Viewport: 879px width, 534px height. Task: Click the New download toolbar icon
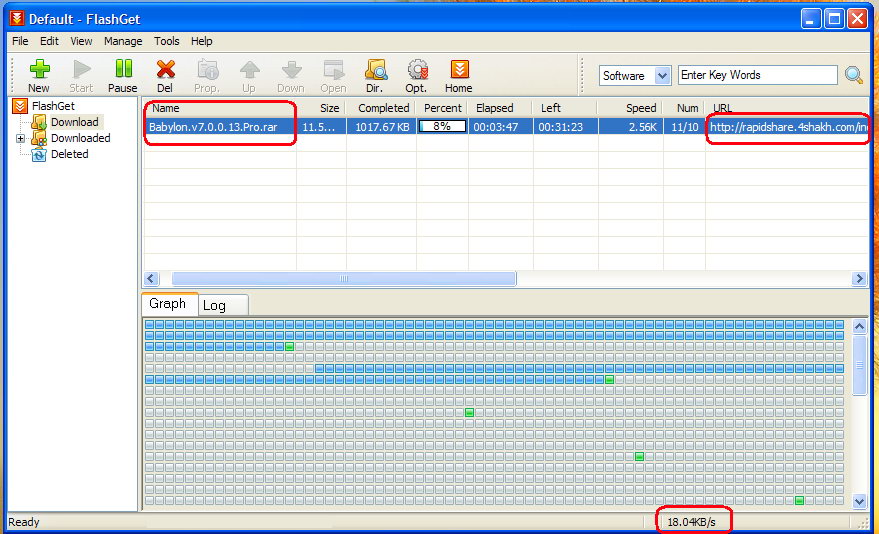click(39, 69)
